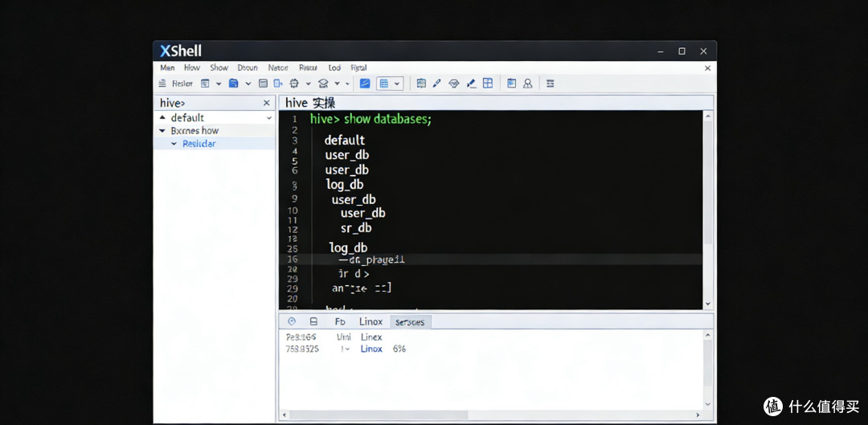
Task: Select the default item in sidebar tree
Action: pos(187,117)
